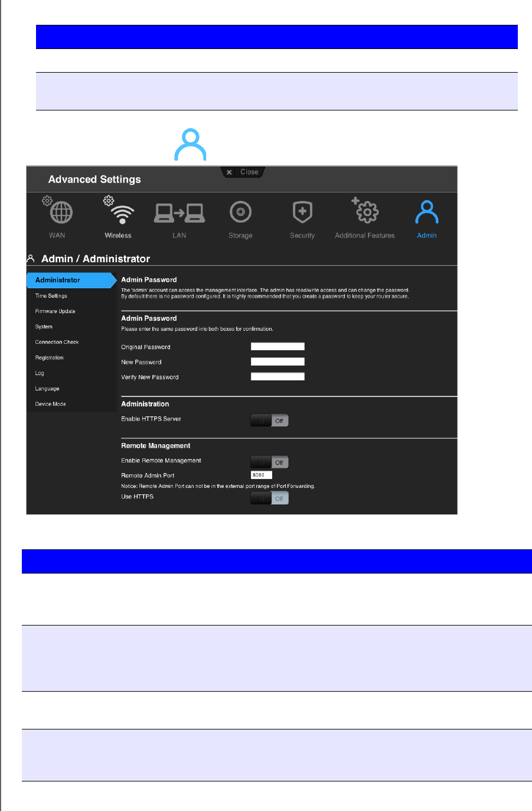Toggle the Use HTTPS switch
The height and width of the screenshot is (811, 532).
(x=269, y=498)
